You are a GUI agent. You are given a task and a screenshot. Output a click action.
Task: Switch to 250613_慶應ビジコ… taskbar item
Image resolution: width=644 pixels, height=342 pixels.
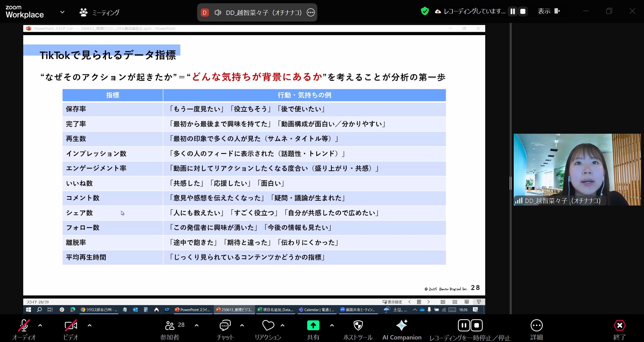click(234, 310)
